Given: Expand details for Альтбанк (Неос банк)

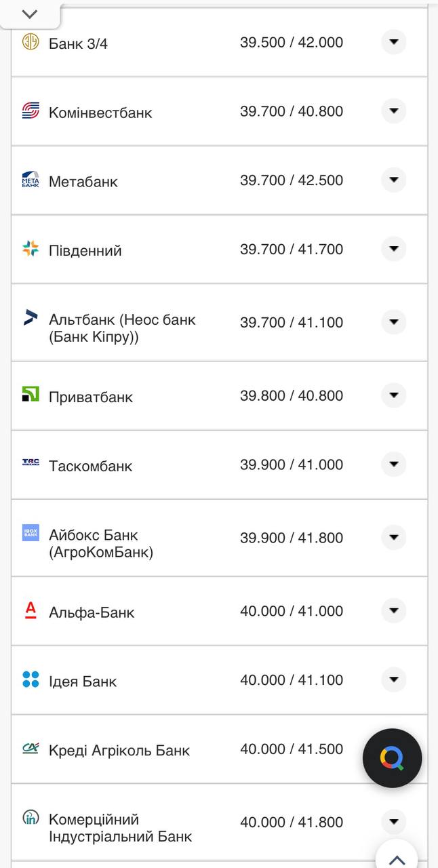Looking at the screenshot, I should tap(393, 322).
